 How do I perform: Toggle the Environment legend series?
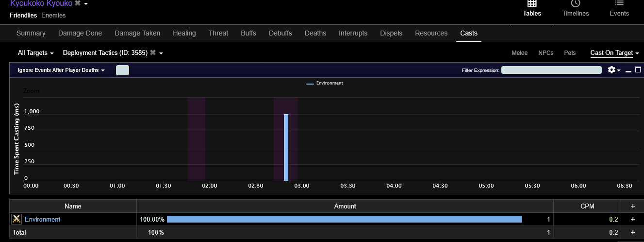click(325, 83)
